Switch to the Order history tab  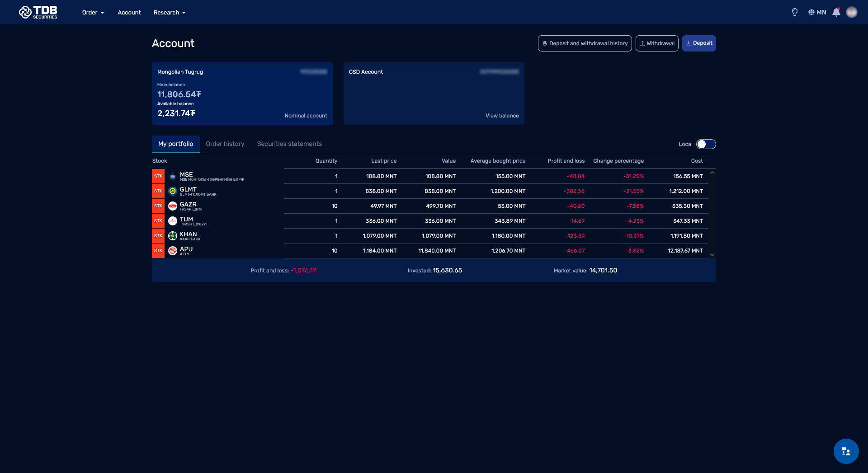[225, 144]
